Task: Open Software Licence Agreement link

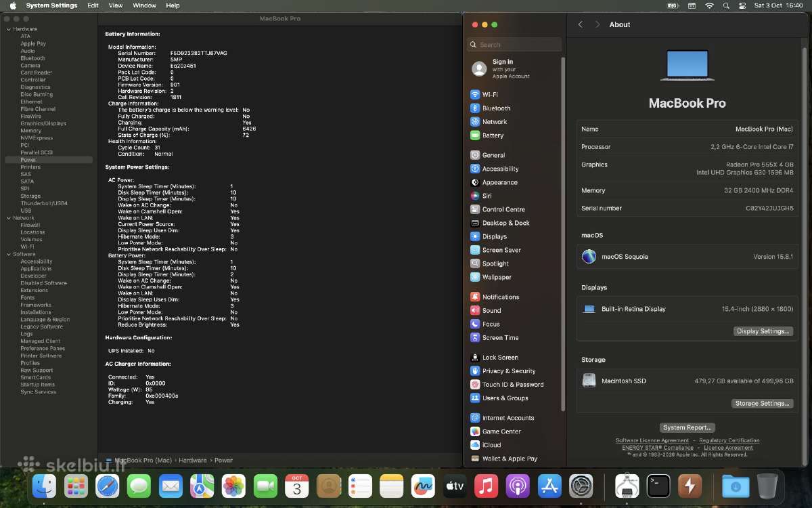Action: coord(652,440)
